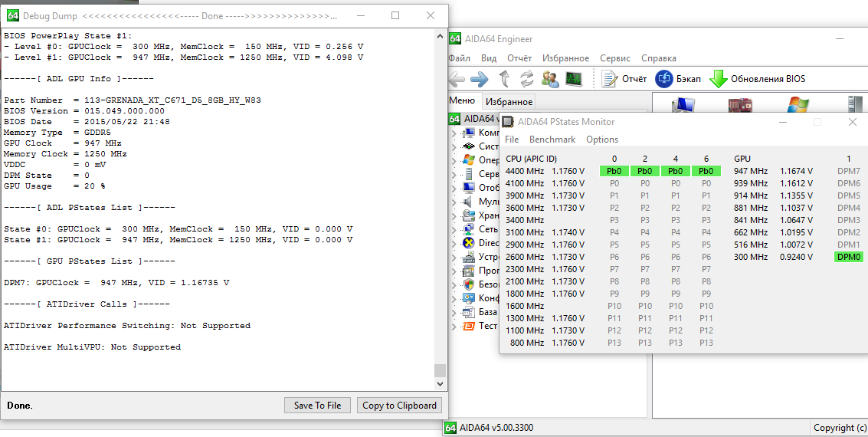The image size is (868, 437).
Task: Select the Устройства tree item icon
Action: coord(469,257)
